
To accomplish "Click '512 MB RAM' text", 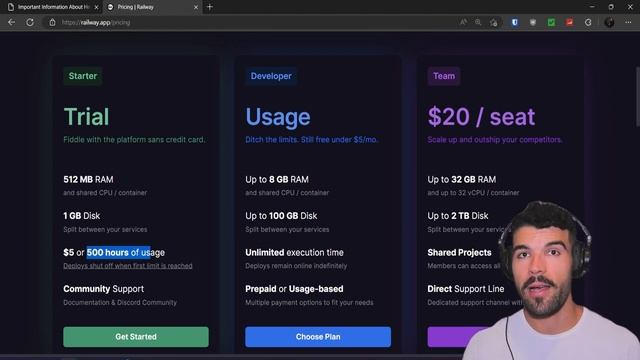I will click(88, 180).
